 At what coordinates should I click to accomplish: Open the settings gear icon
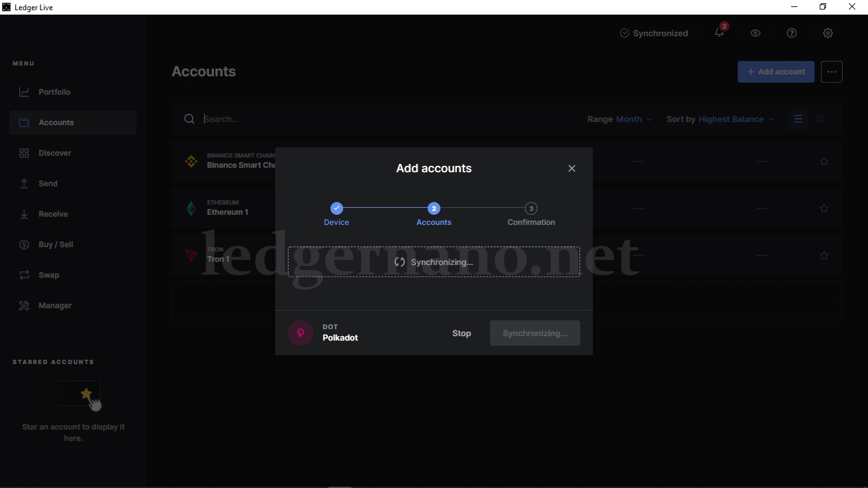828,33
